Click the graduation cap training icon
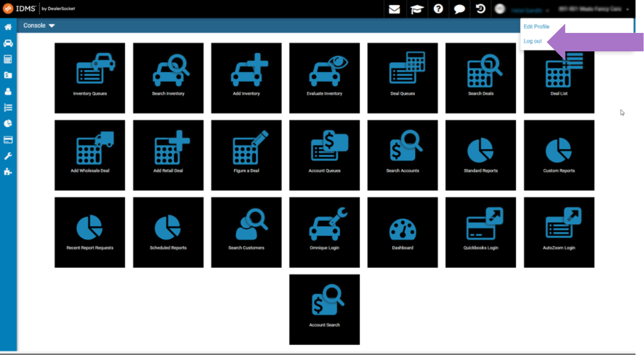 pos(417,9)
